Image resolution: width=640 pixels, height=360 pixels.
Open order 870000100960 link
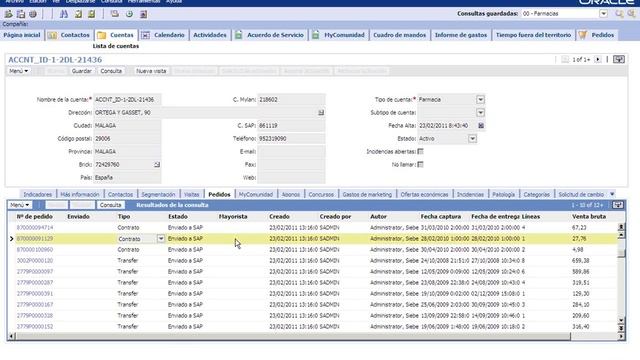[35, 249]
